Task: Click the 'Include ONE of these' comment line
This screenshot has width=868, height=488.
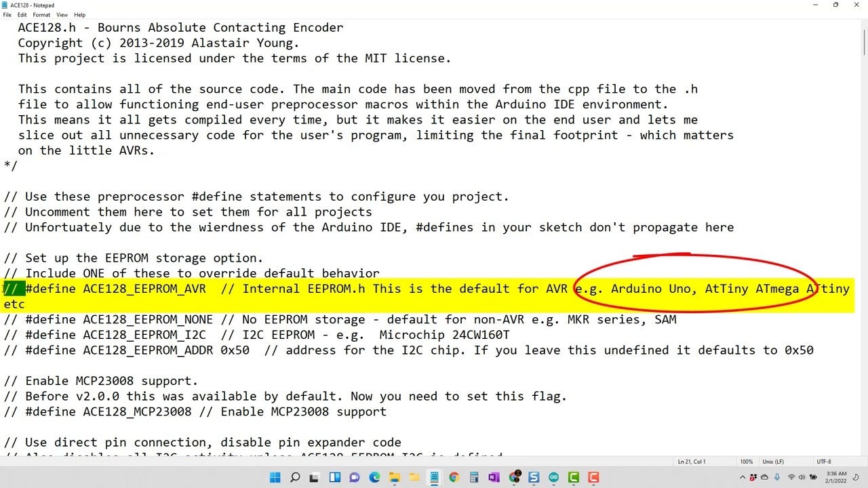Action: click(x=191, y=273)
